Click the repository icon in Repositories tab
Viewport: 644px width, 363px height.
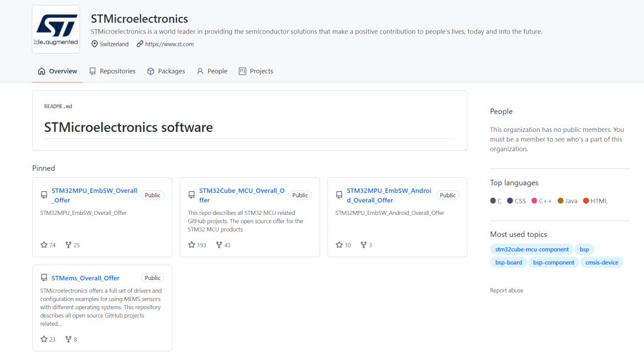tap(92, 71)
